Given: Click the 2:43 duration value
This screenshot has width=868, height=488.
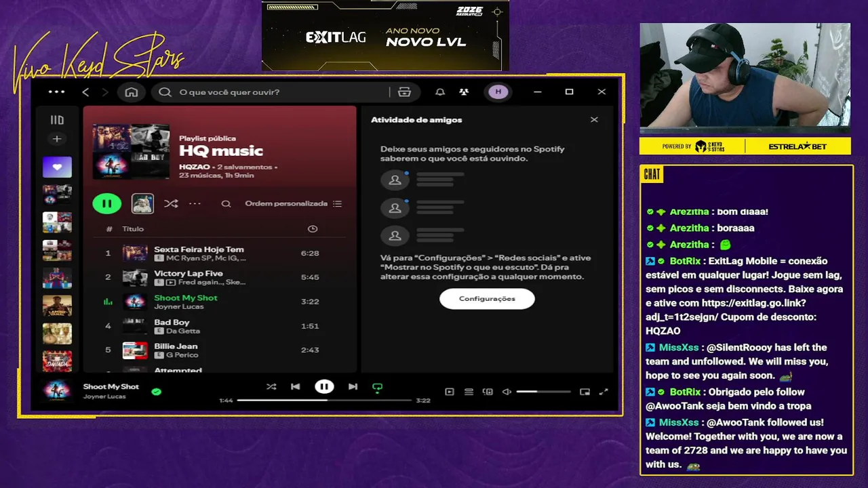Looking at the screenshot, I should click(x=310, y=350).
